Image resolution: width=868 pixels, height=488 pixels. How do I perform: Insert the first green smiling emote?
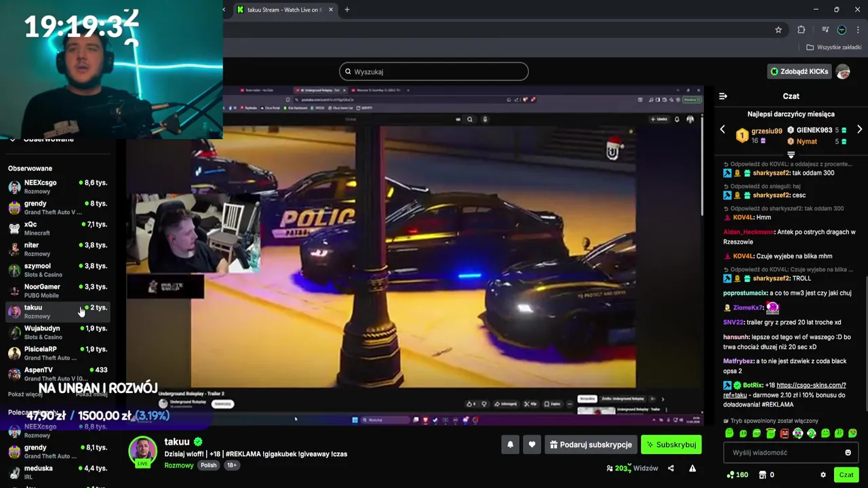[x=729, y=433]
